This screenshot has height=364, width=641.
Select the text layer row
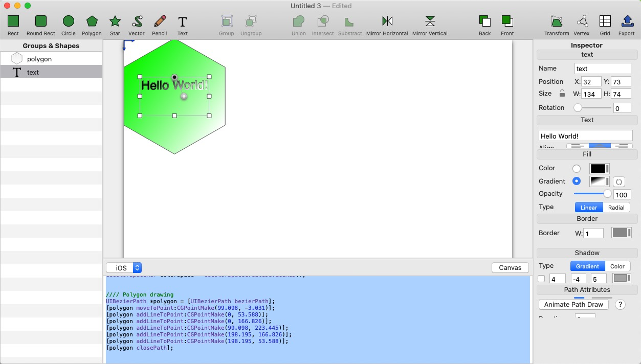[51, 72]
